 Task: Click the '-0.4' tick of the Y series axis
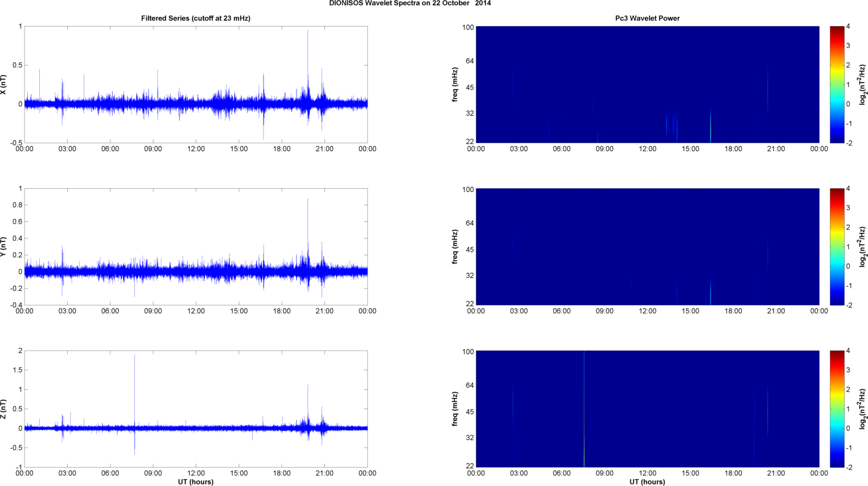pos(15,305)
